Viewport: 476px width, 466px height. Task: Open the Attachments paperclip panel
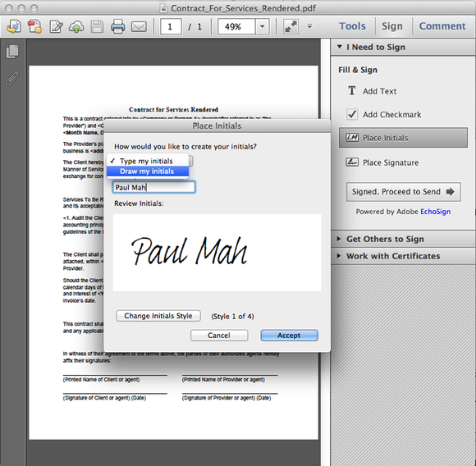12,79
